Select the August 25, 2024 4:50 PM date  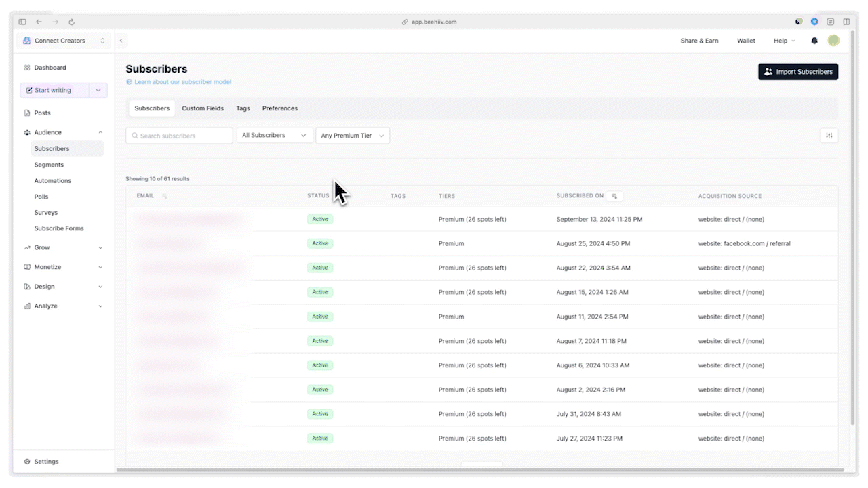[593, 244]
